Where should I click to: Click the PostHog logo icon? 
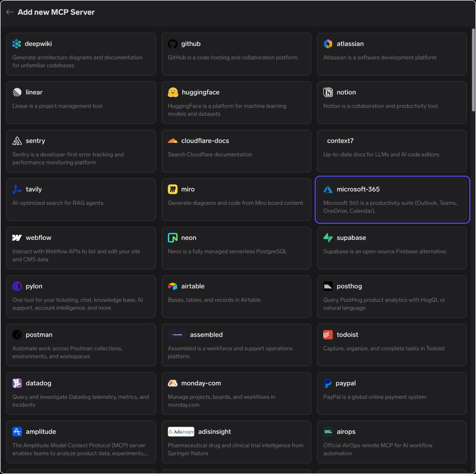pos(328,286)
